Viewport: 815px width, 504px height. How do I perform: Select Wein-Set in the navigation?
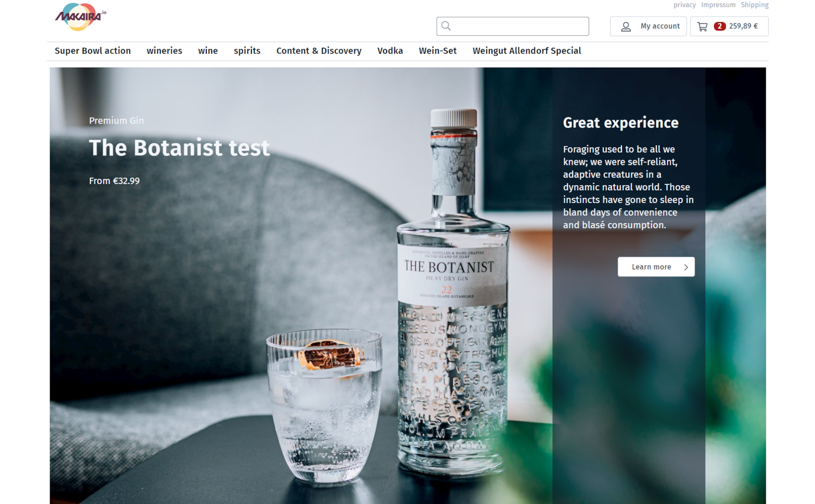(x=438, y=51)
